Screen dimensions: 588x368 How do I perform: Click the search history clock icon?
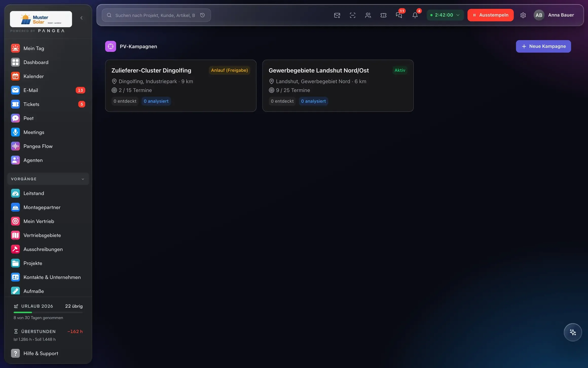(x=202, y=15)
